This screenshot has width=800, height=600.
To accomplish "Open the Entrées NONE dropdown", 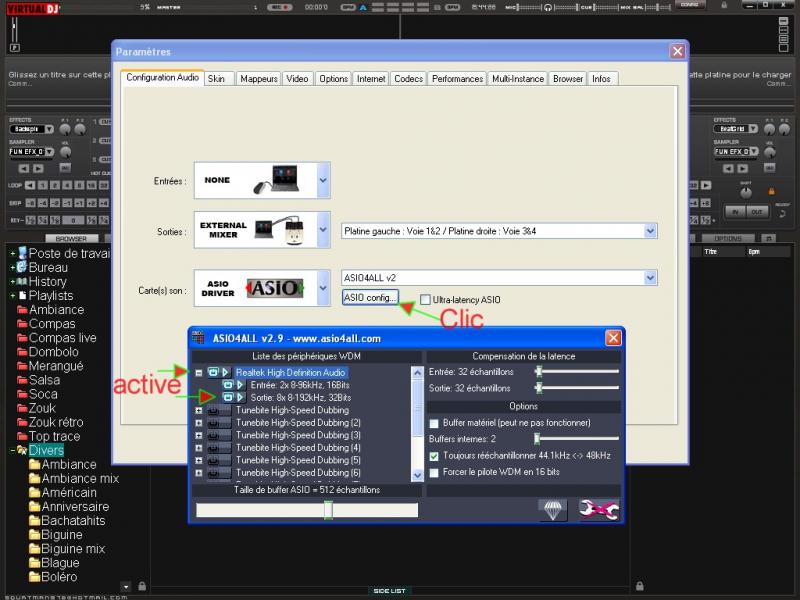I will click(x=323, y=181).
